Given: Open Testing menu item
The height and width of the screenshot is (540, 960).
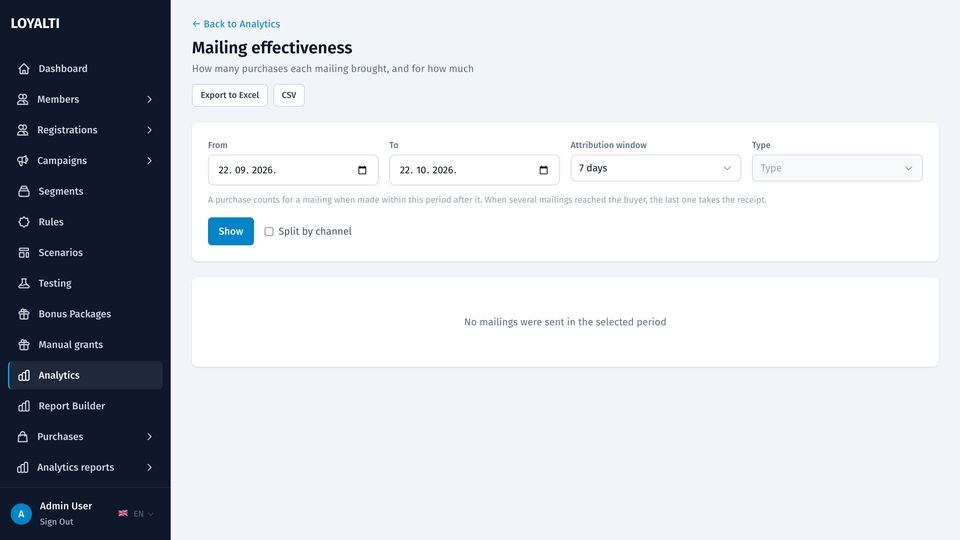Looking at the screenshot, I should coord(85,283).
